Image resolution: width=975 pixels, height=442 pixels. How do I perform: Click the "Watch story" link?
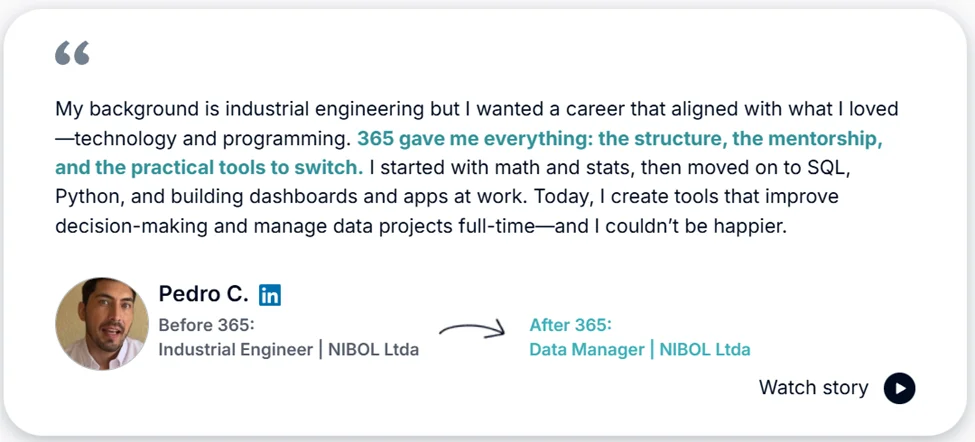pos(813,388)
